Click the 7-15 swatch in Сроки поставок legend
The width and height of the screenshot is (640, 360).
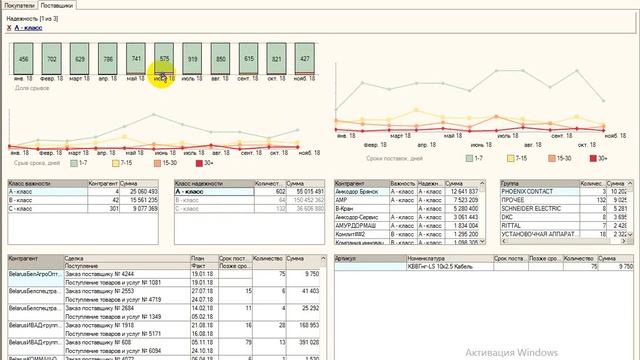coord(511,158)
